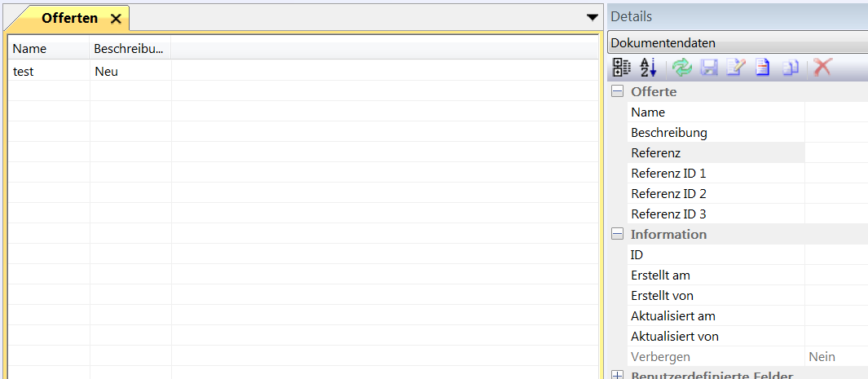Screen dimensions: 868x379
Task: Click the copy documents icon
Action: [790, 68]
